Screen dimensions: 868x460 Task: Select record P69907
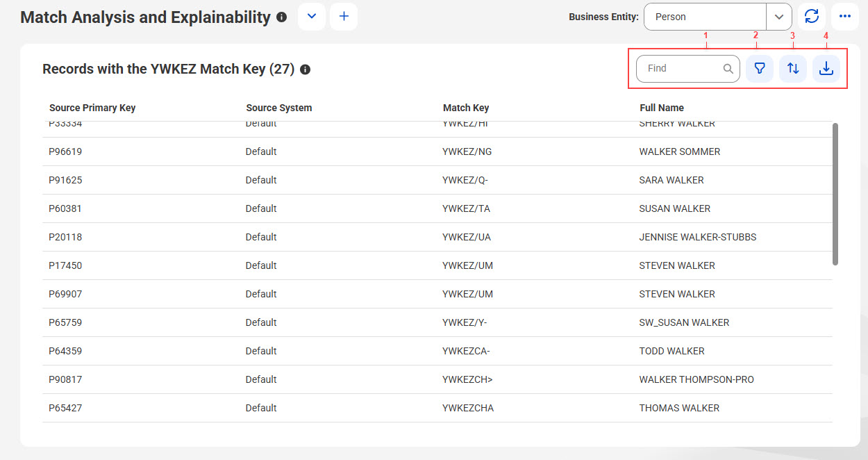tap(437, 294)
